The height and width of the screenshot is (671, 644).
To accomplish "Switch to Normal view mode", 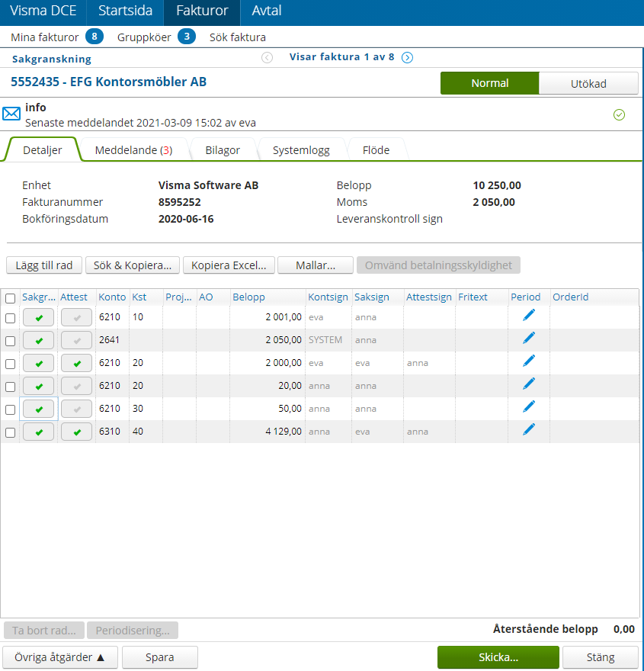I will 489,83.
